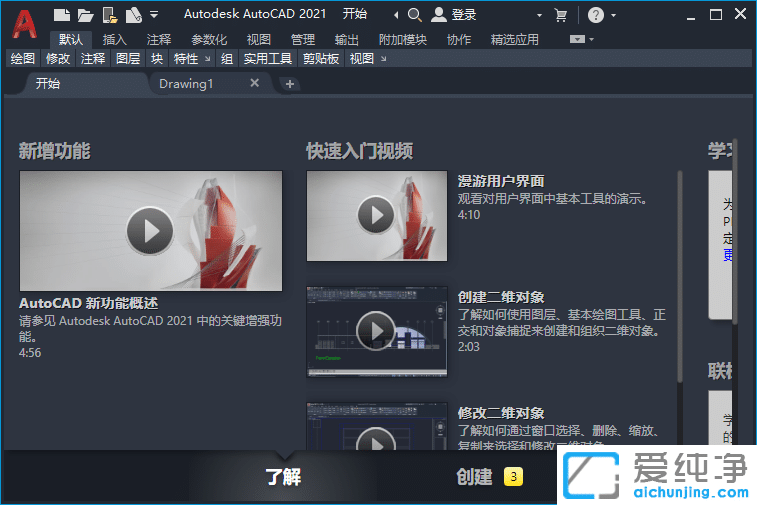This screenshot has height=505, width=757.
Task: Open the 特性 ribbon panel
Action: [186, 59]
